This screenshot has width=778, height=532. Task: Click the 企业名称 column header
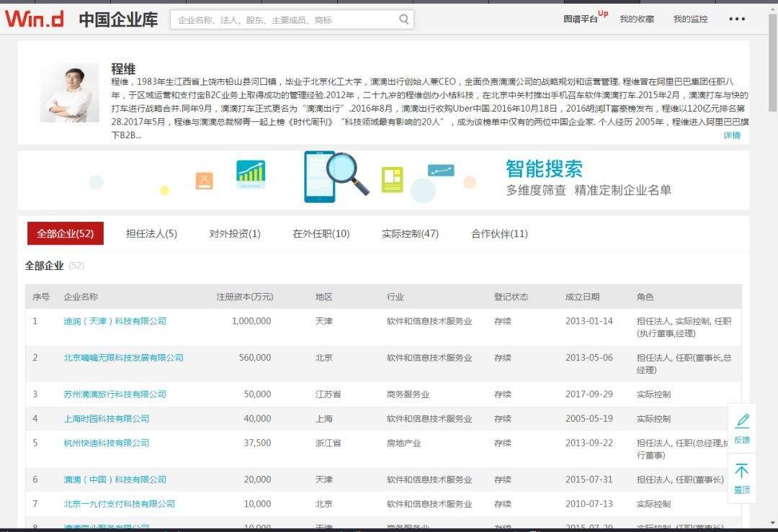pos(81,297)
